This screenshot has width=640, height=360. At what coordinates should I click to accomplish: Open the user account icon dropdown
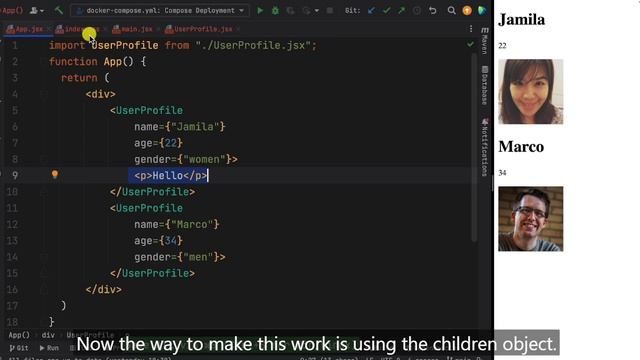[x=37, y=10]
